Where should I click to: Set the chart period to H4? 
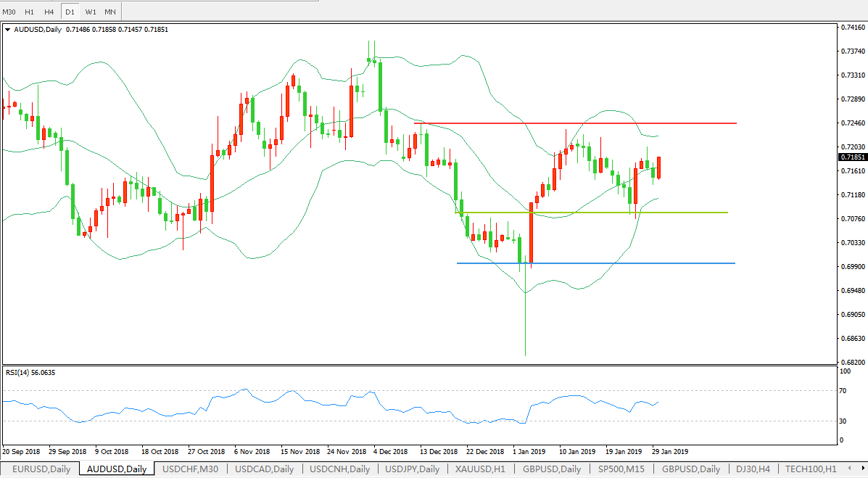49,12
